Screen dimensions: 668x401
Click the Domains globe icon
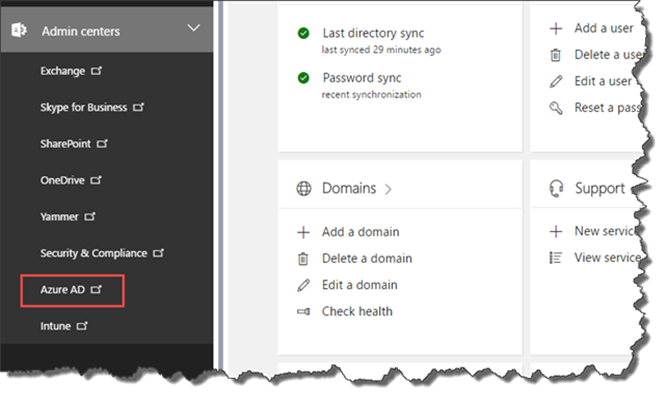pyautogui.click(x=304, y=188)
